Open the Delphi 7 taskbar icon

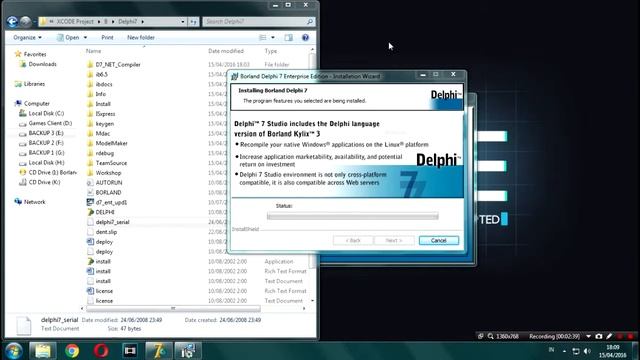click(158, 351)
